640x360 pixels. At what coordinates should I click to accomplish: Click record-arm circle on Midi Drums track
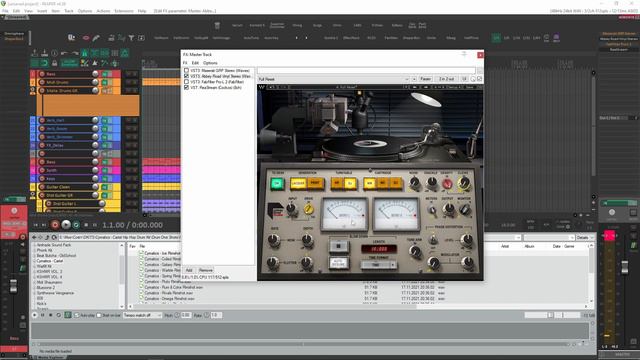(42, 82)
